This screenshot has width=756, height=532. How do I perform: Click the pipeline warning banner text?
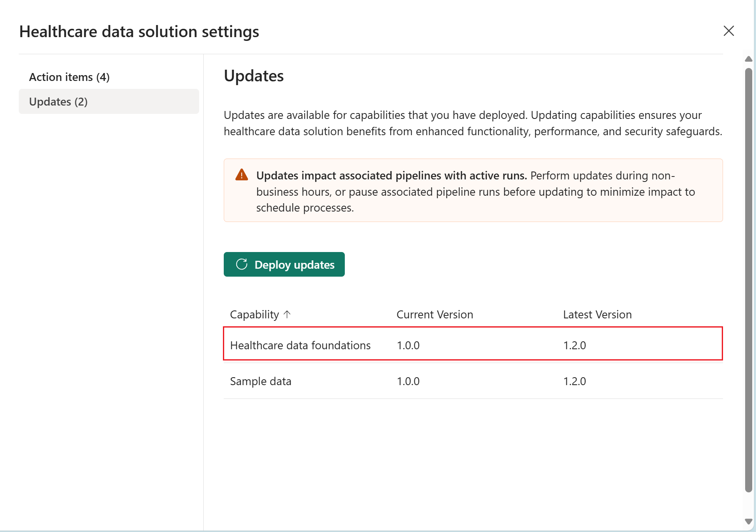(x=475, y=192)
